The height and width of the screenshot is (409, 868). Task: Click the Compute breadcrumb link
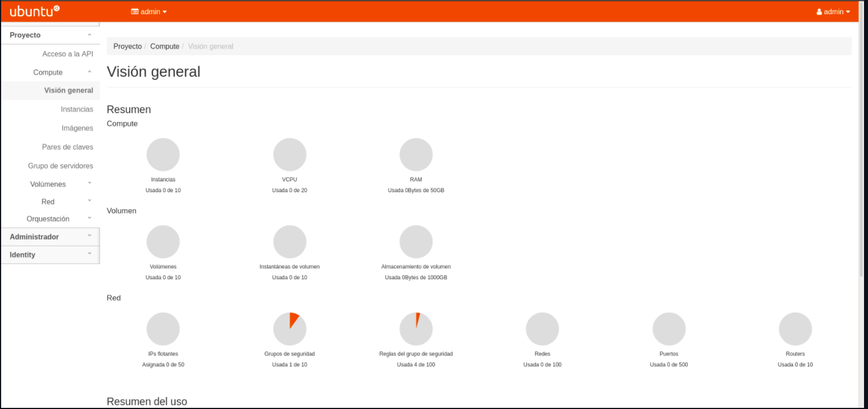pyautogui.click(x=164, y=46)
